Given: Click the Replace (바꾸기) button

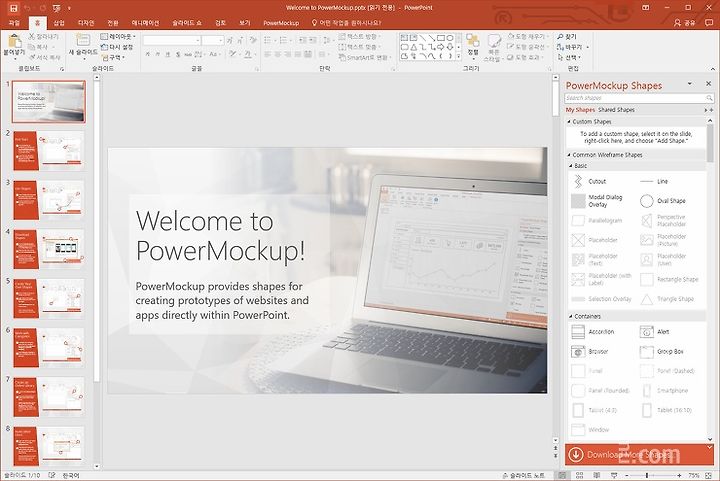Looking at the screenshot, I should 573,47.
